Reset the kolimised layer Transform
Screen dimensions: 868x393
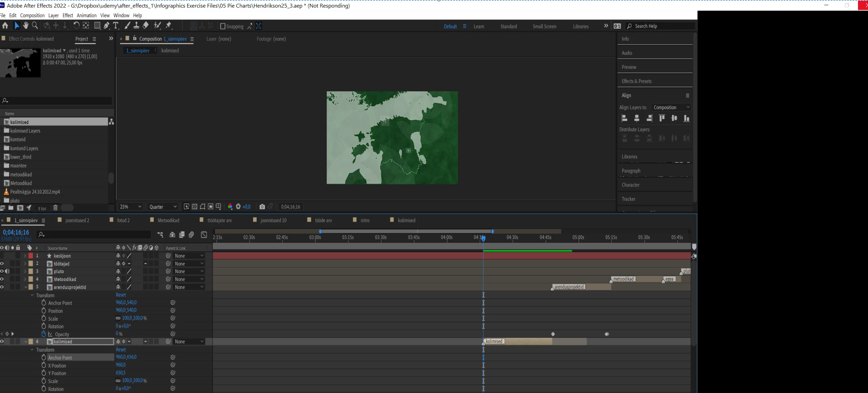click(x=121, y=350)
